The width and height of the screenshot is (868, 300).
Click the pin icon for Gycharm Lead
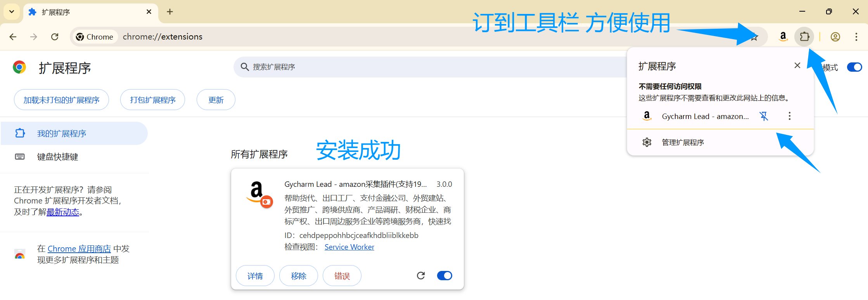coord(764,116)
